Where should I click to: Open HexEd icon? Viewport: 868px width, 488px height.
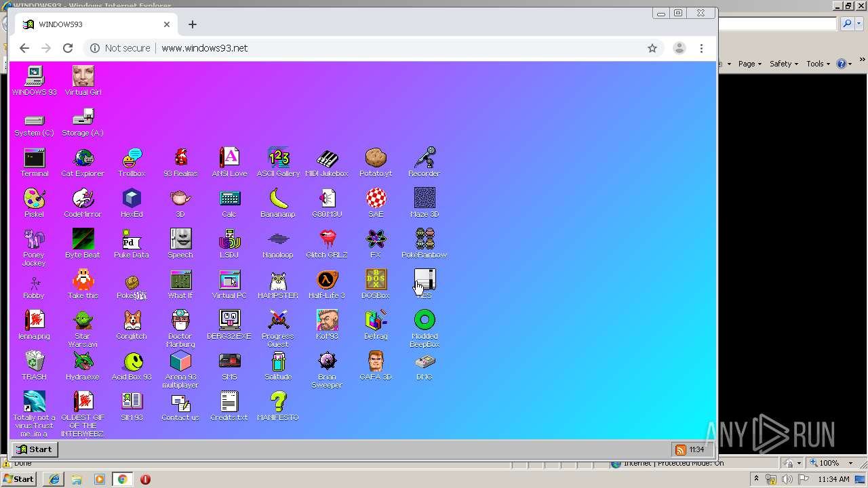click(132, 203)
